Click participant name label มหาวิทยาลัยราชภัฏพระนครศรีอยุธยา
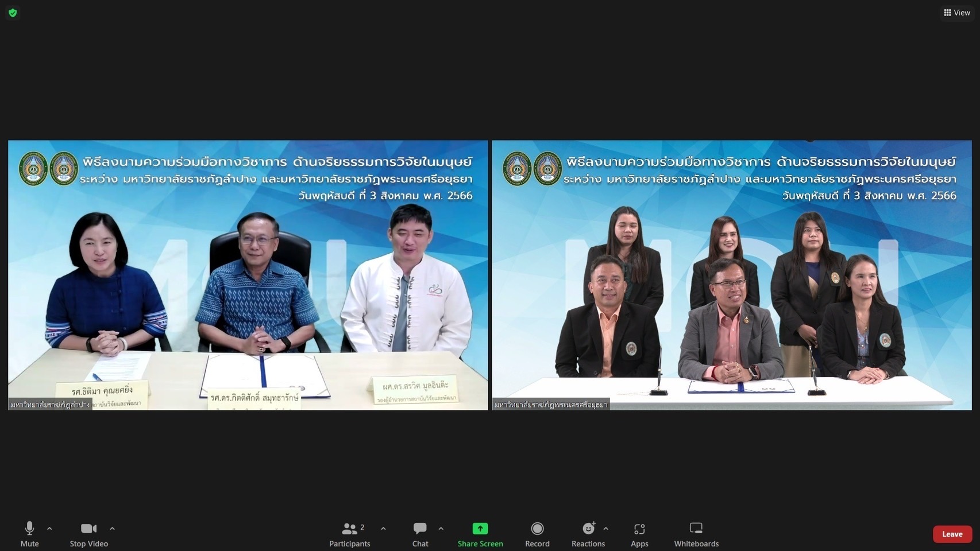The width and height of the screenshot is (980, 551). coord(551,405)
